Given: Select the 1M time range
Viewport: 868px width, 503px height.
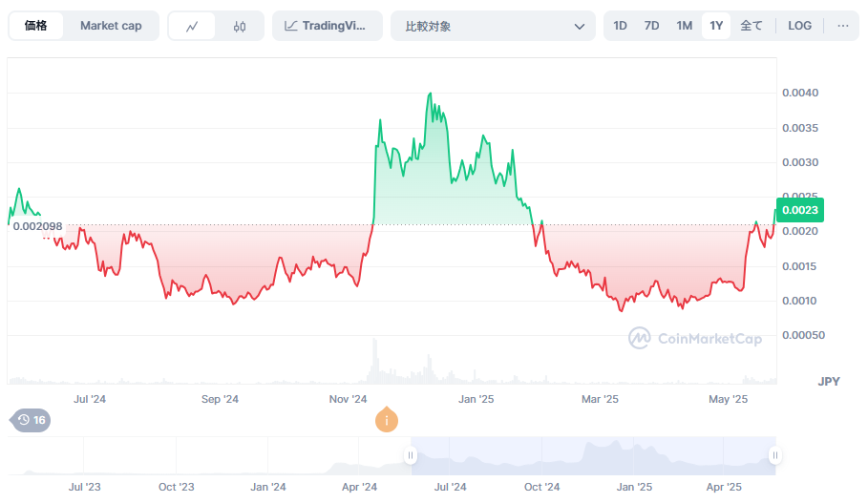Looking at the screenshot, I should coord(684,26).
